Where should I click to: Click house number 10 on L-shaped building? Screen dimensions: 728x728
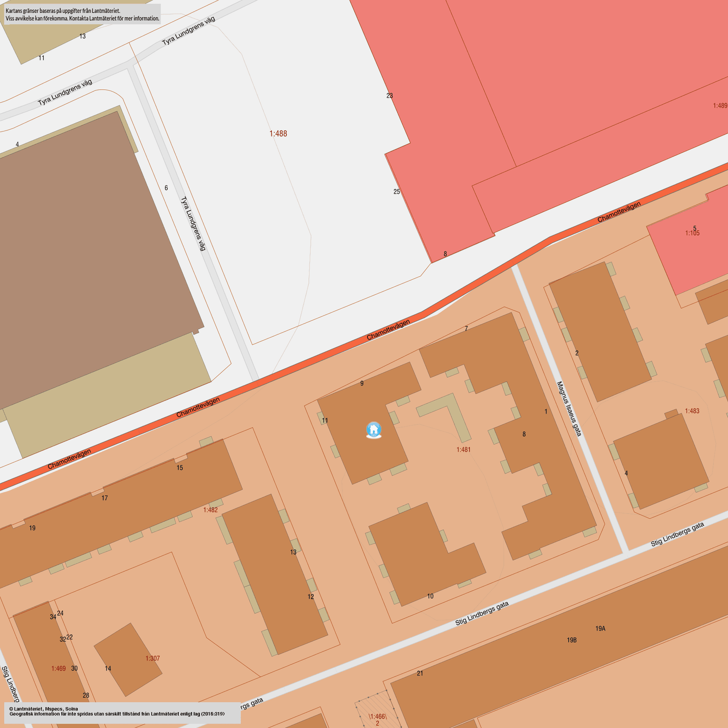[x=430, y=596]
